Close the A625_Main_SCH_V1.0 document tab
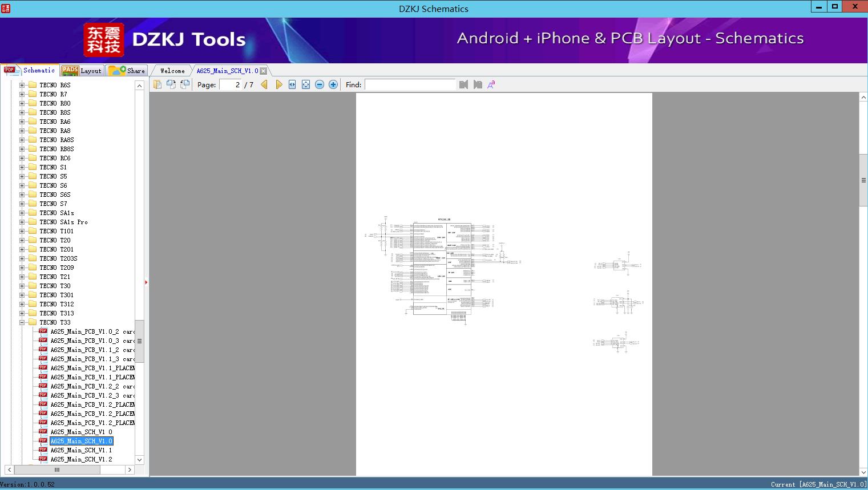This screenshot has width=868, height=490. click(x=264, y=71)
